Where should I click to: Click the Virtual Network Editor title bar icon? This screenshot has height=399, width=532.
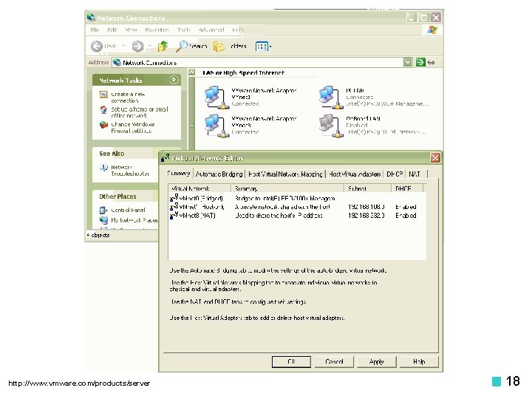(166, 158)
